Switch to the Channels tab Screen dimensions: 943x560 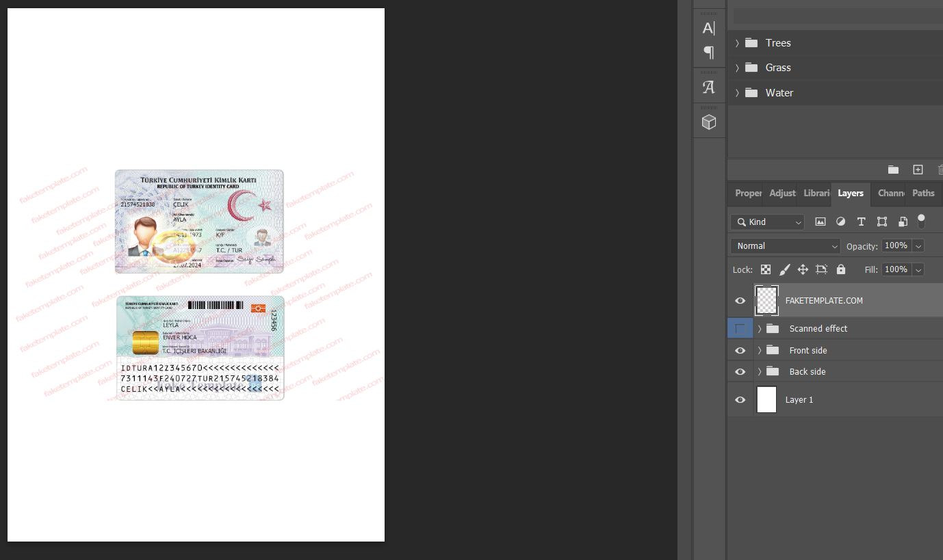pos(890,194)
